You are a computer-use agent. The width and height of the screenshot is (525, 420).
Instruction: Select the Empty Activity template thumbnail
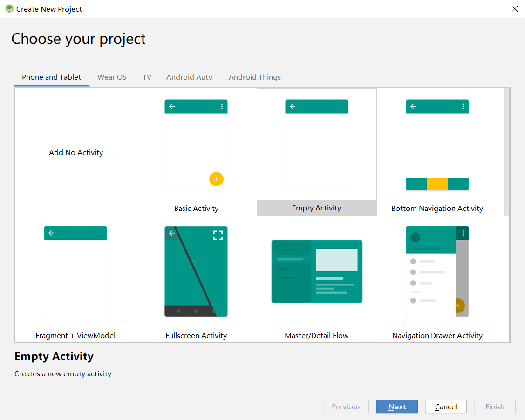(316, 145)
